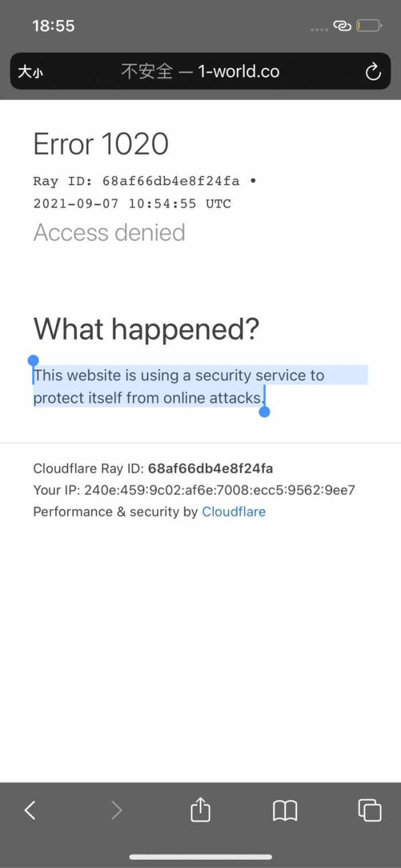Tap the Error 1020 heading
The image size is (401, 868).
pos(101,144)
